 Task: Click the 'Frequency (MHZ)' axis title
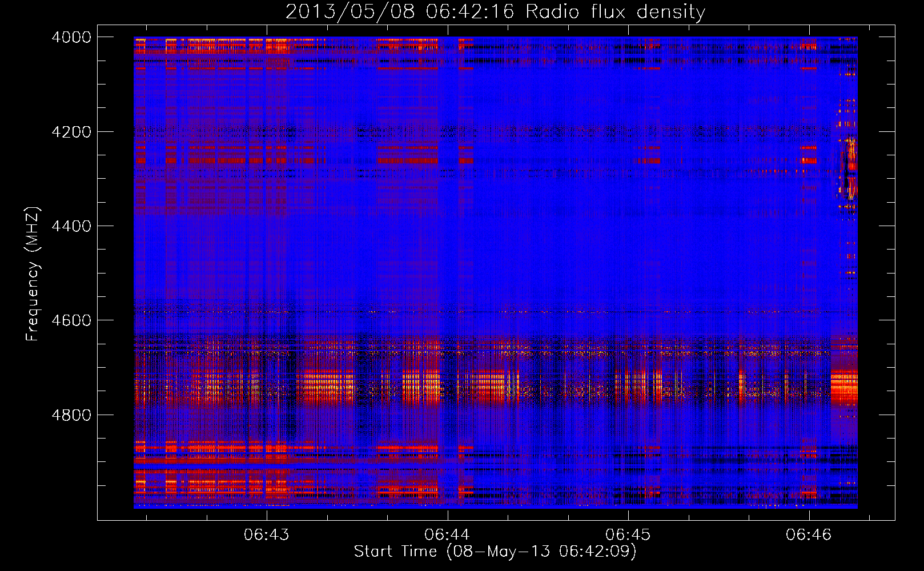[33, 274]
